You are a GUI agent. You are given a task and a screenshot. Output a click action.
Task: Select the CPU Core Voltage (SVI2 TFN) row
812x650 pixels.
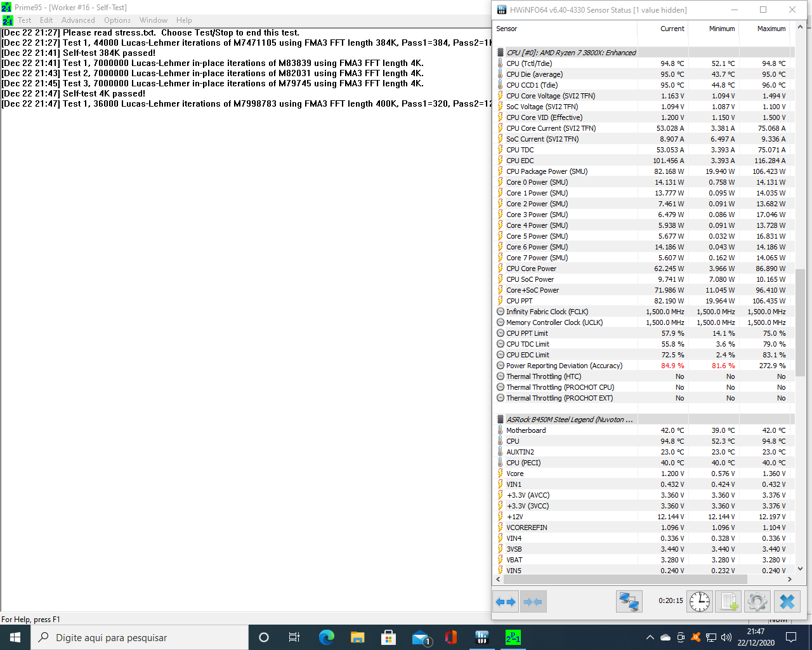coord(643,96)
